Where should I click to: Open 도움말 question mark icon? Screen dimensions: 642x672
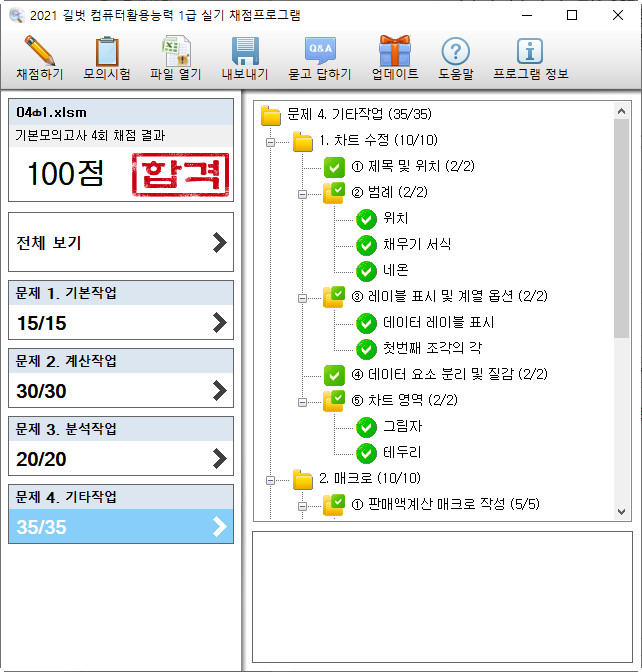455,51
